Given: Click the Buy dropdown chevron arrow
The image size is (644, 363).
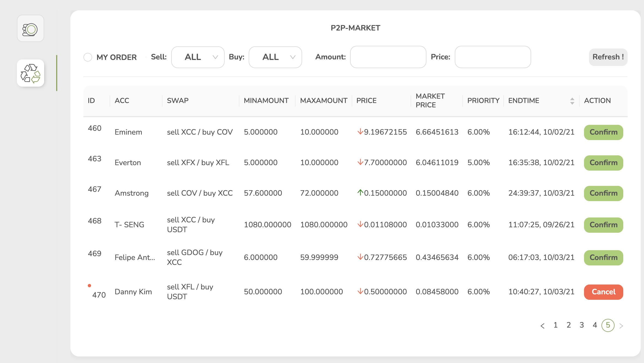Looking at the screenshot, I should click(293, 57).
